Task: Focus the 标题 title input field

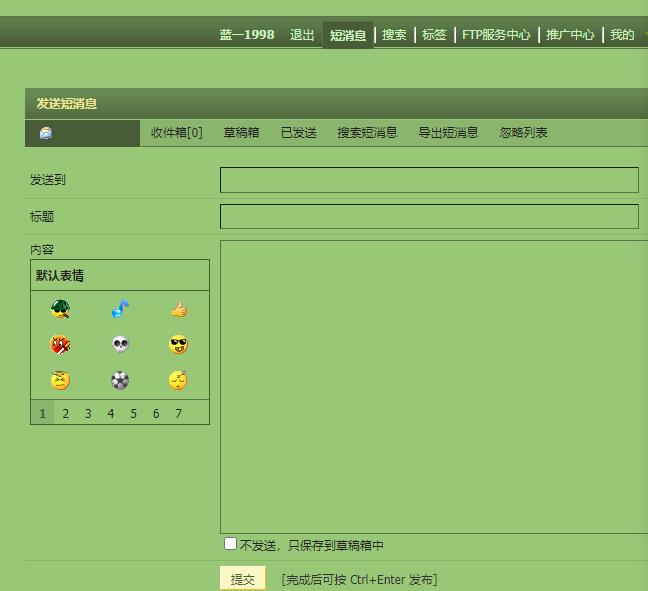Action: 429,216
